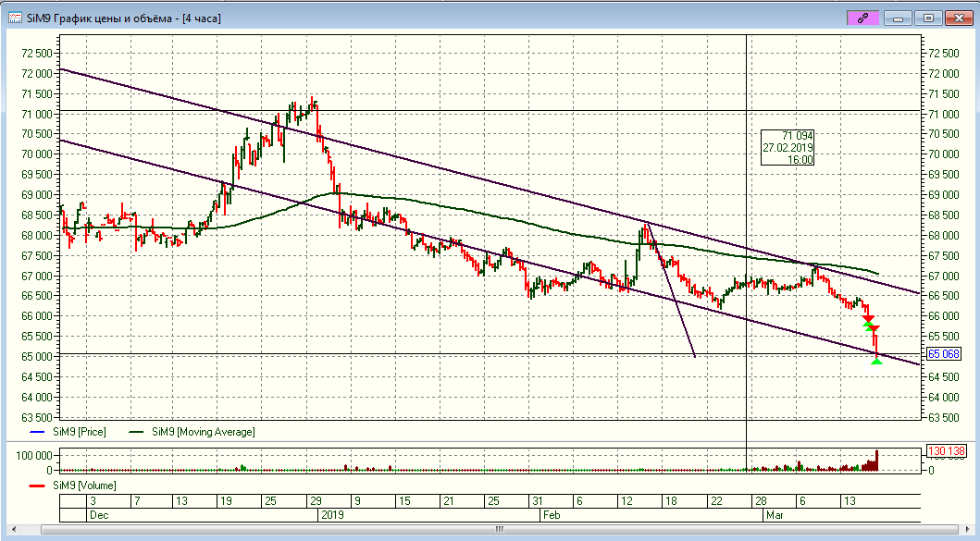Screen dimensions: 980x541
Task: Click the SiM9 [Volume] legend entry
Action: click(x=84, y=485)
